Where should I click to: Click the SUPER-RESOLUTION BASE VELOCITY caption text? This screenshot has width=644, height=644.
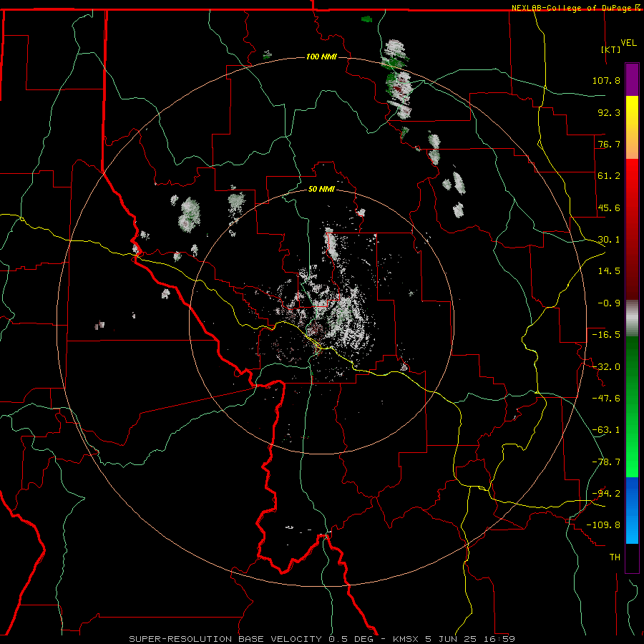click(227, 639)
